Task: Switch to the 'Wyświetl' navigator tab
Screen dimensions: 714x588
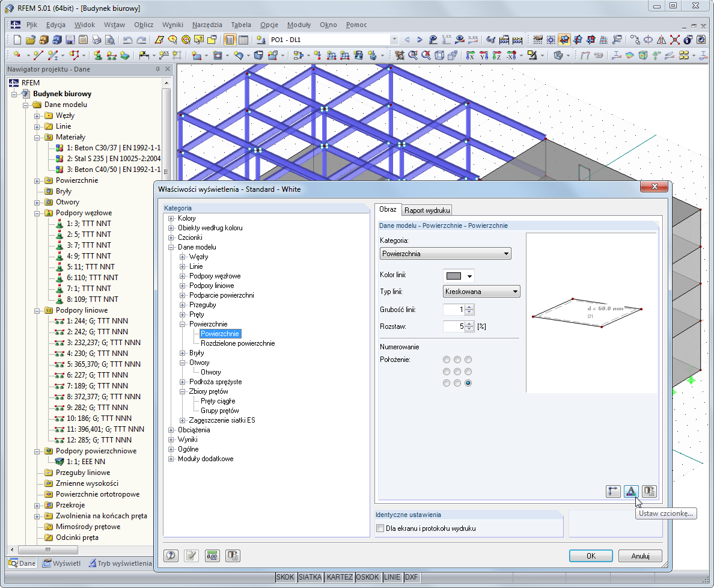Action: [61, 563]
